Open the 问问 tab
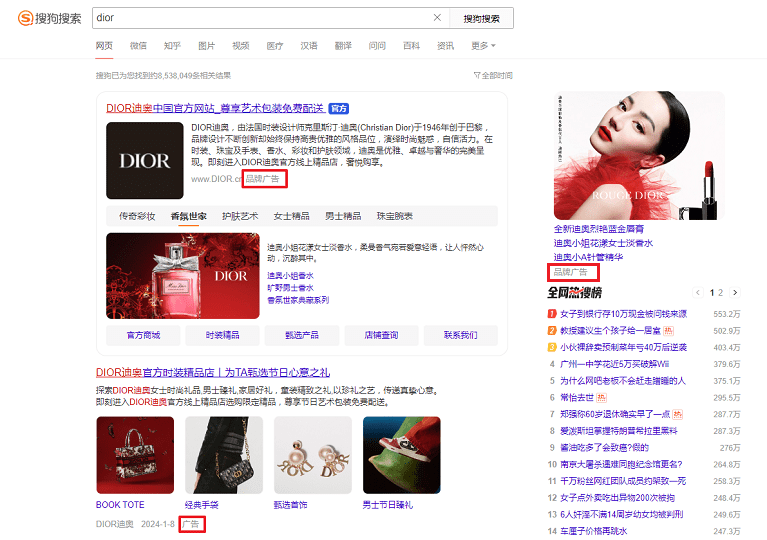This screenshot has width=767, height=540. 377,45
